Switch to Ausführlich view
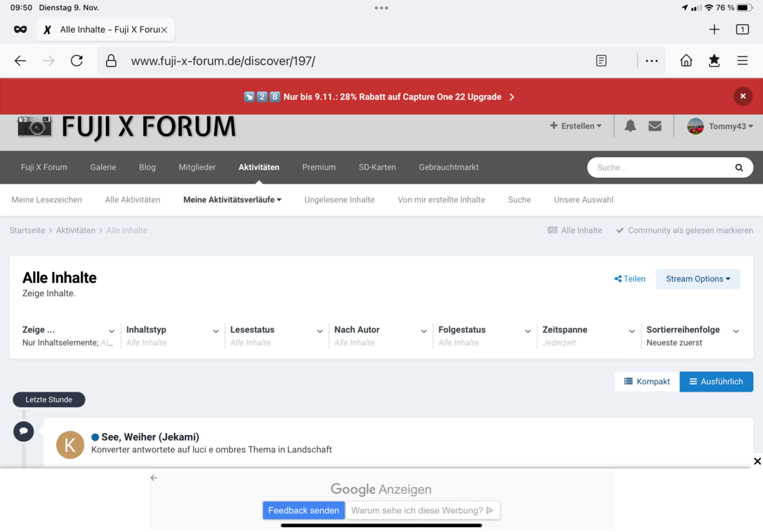 pyautogui.click(x=716, y=381)
